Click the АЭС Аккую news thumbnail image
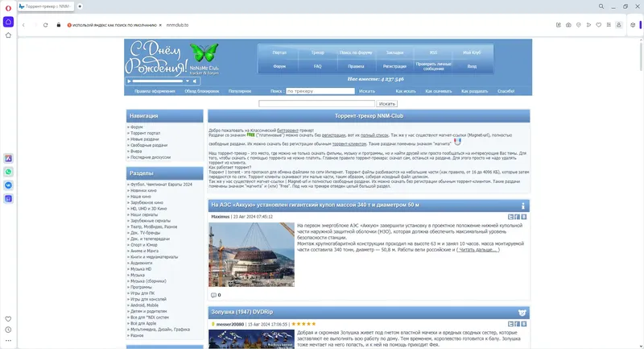Screen dimensions: 644x349 coord(251,255)
